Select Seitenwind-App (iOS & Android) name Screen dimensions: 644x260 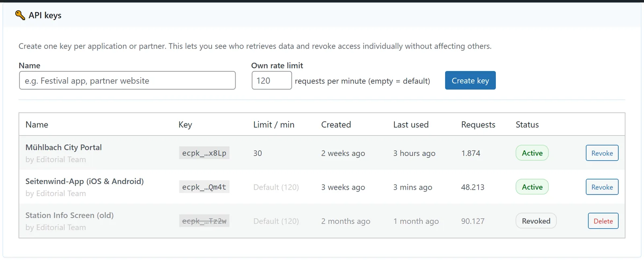pyautogui.click(x=85, y=181)
